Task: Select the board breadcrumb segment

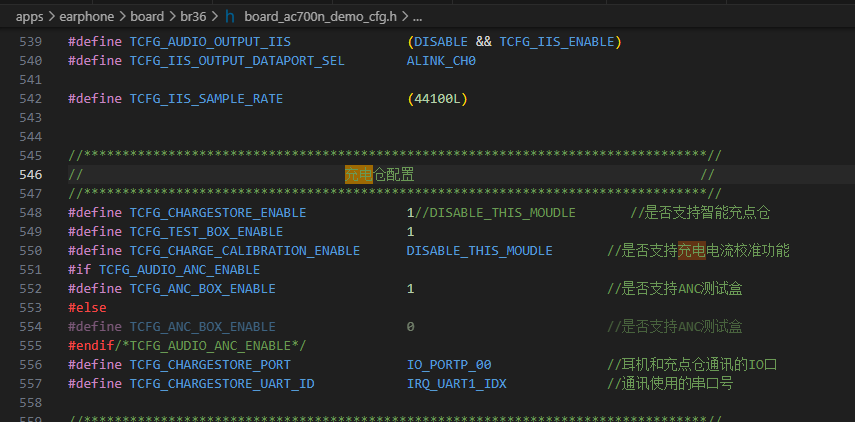Action: (147, 17)
